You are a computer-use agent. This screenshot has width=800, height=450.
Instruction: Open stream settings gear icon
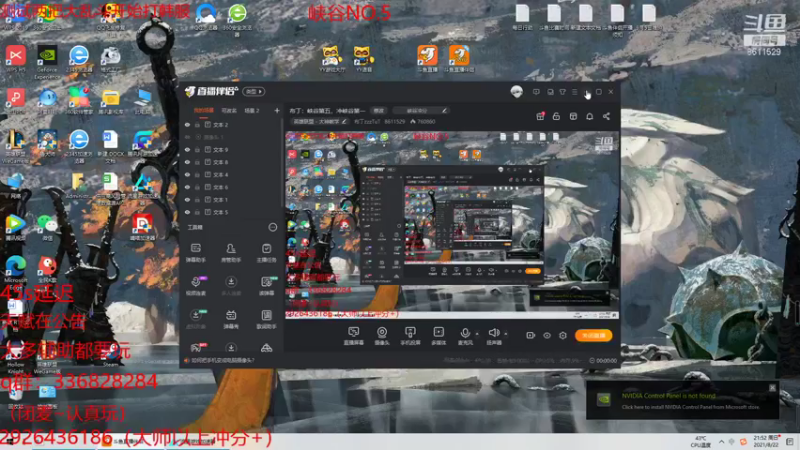(x=563, y=335)
